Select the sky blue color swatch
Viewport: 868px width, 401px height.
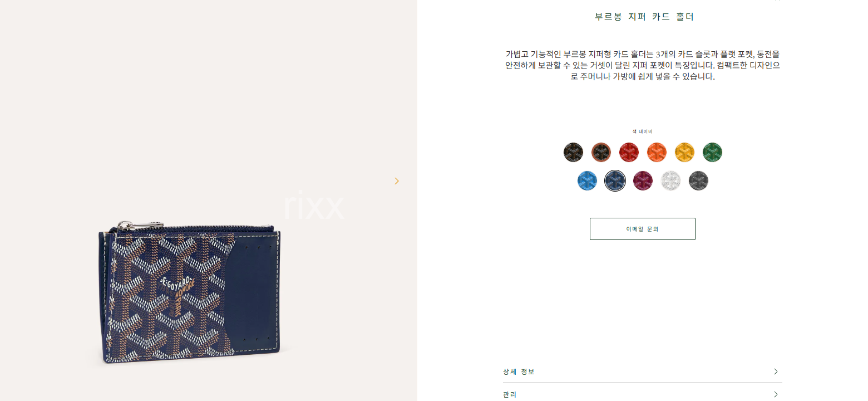click(x=587, y=180)
